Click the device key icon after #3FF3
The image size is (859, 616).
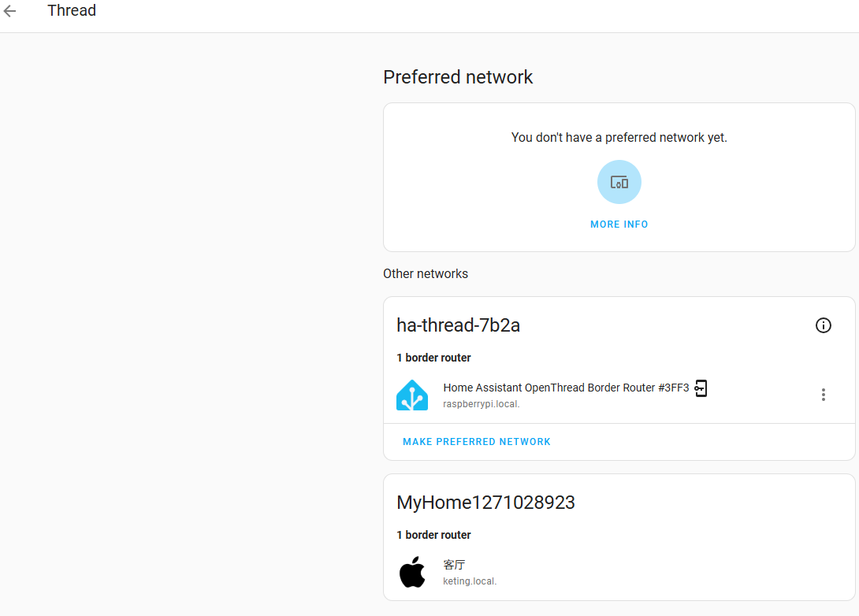pos(700,388)
